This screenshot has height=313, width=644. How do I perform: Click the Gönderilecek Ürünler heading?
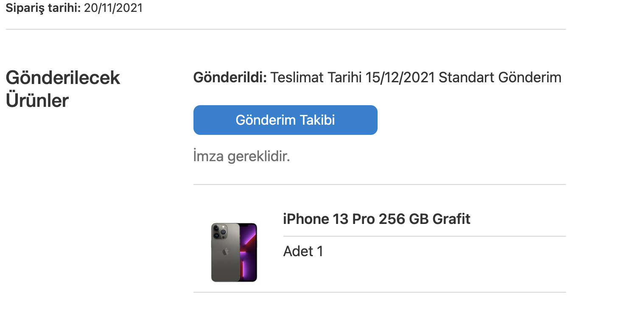pos(63,89)
